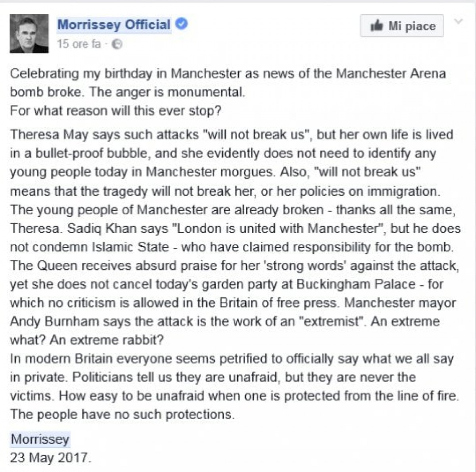Click the "Morrissey" signature link at bottom

coord(40,439)
